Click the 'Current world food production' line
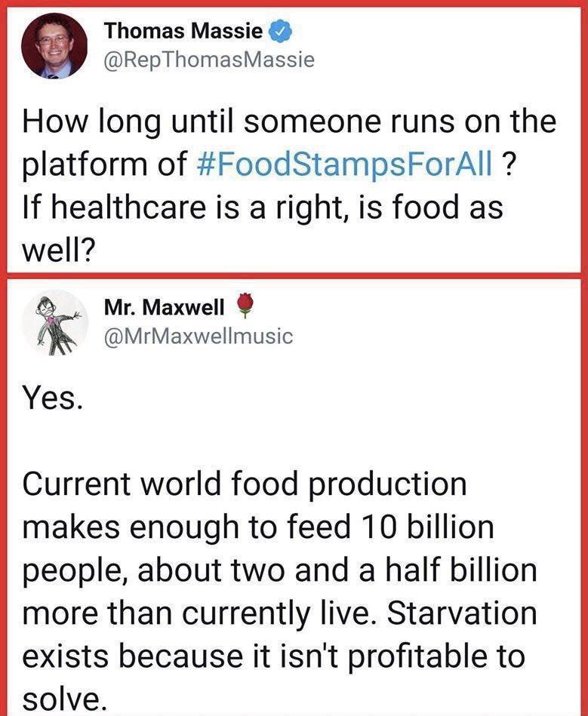 pos(245,484)
